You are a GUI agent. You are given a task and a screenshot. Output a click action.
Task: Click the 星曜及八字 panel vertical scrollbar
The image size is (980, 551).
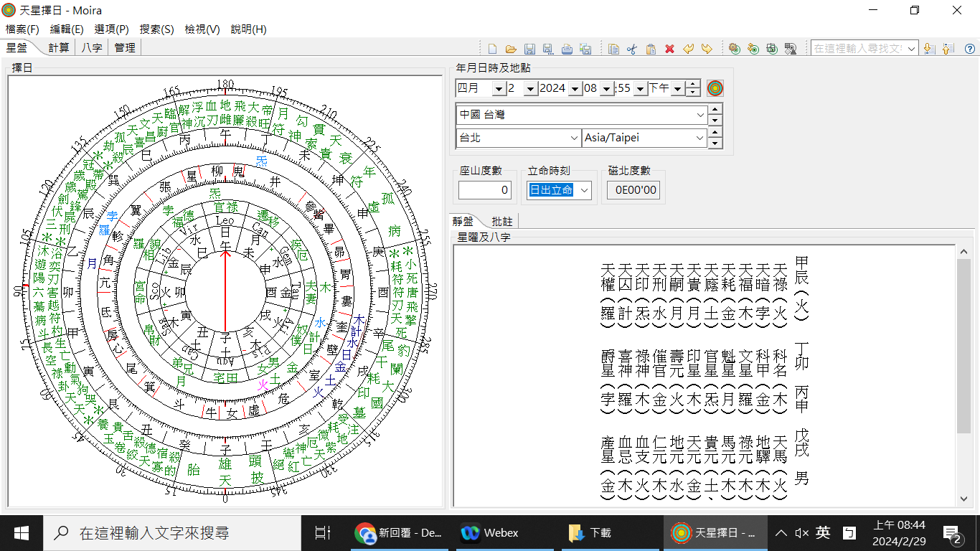click(963, 344)
